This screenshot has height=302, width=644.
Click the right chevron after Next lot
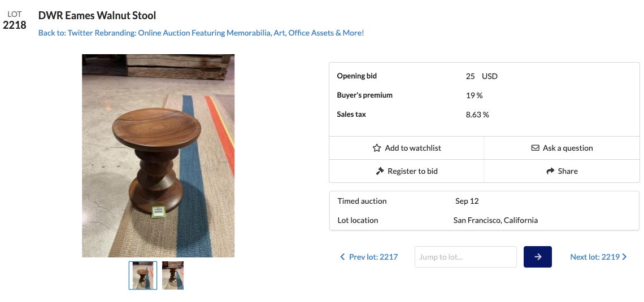click(624, 257)
